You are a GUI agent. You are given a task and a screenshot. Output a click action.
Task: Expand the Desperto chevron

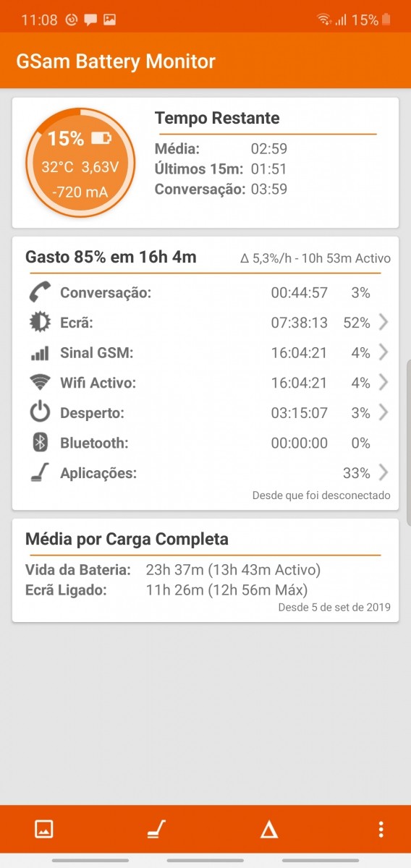click(384, 413)
